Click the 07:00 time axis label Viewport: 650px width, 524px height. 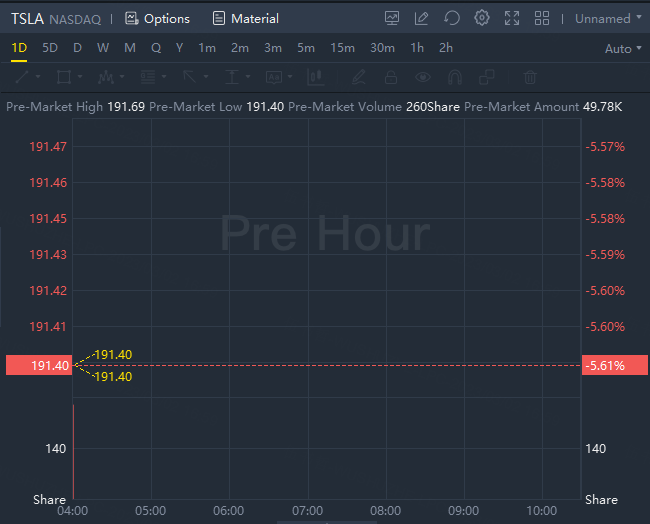(x=307, y=511)
